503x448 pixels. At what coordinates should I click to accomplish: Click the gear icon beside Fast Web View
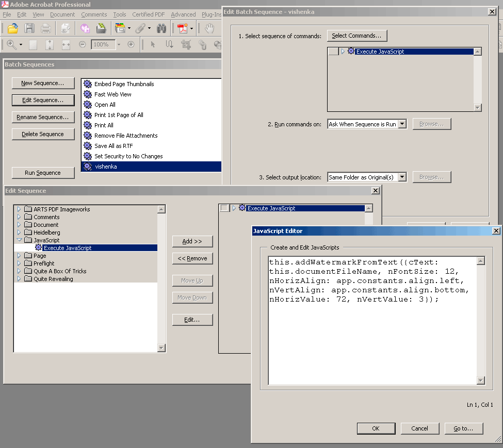coord(88,94)
